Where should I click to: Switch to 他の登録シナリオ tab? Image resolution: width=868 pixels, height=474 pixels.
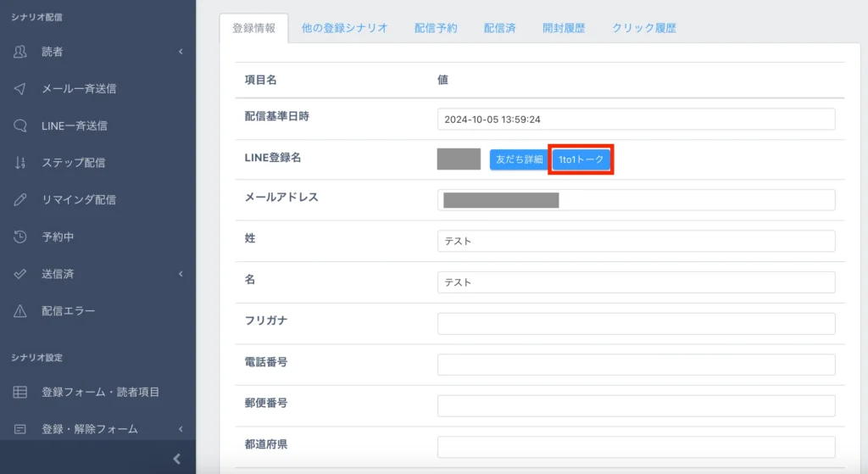(x=344, y=28)
